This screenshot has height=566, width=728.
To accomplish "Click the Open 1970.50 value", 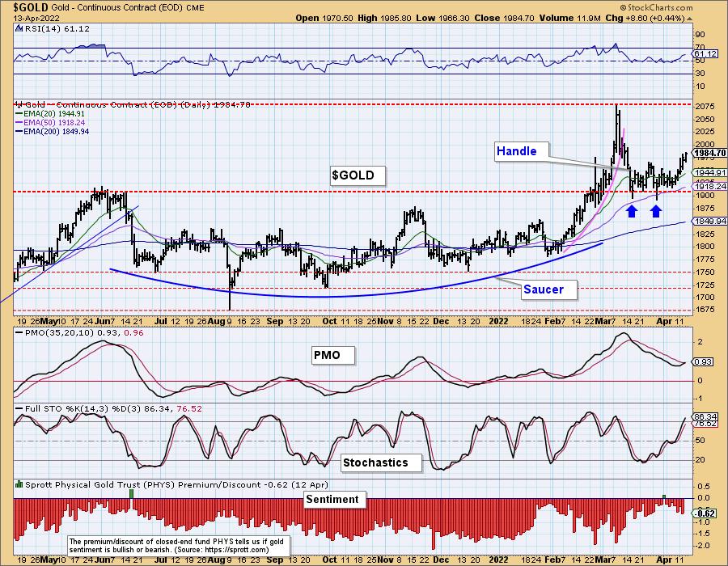I will tap(325, 18).
